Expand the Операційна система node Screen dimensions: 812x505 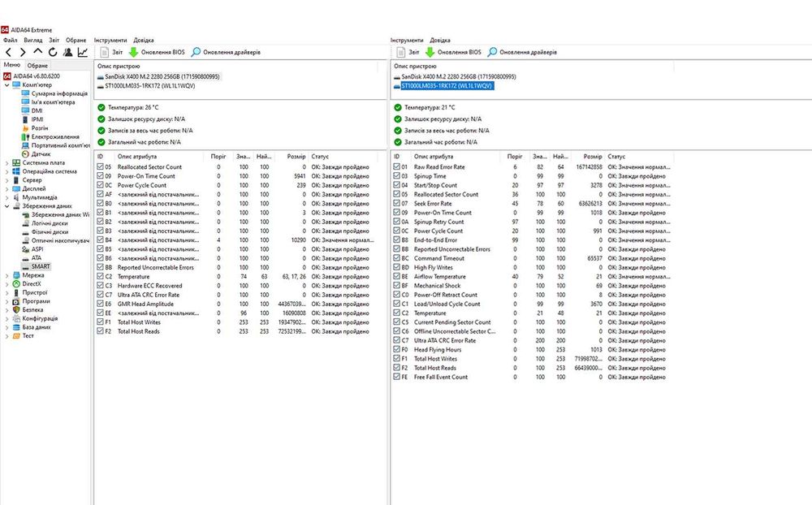click(6, 171)
